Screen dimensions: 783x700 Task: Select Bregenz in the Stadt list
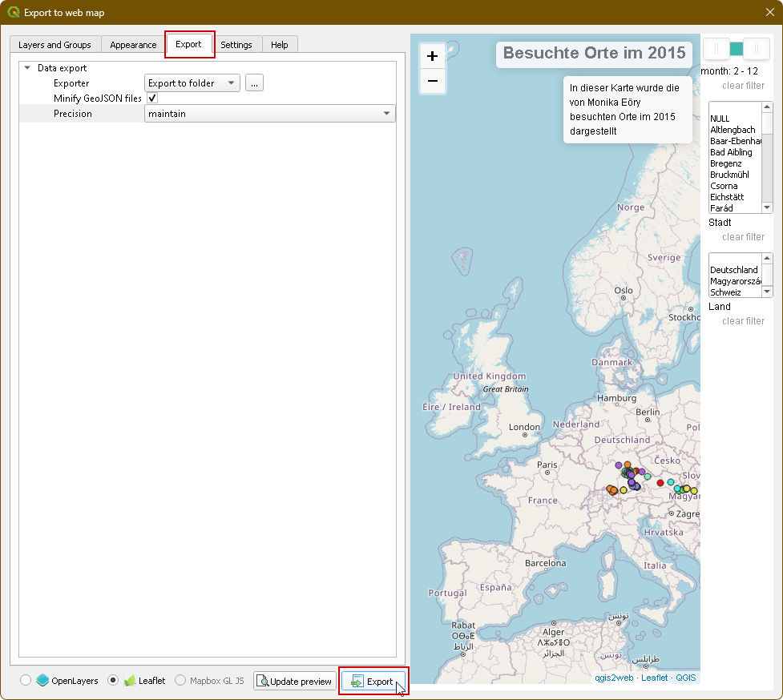pyautogui.click(x=726, y=163)
